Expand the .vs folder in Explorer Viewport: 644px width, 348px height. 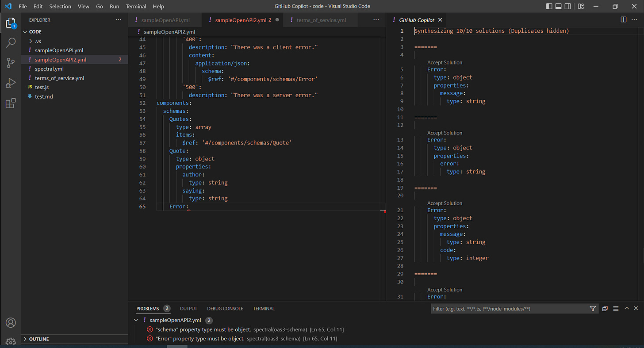[38, 41]
